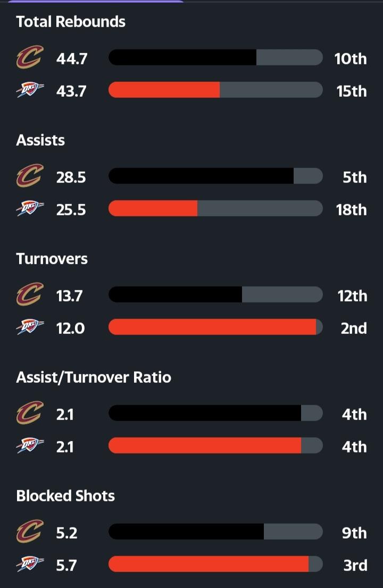This screenshot has height=588, width=383.
Task: Select the Cavaliers logo under Turnovers
Action: 29,295
